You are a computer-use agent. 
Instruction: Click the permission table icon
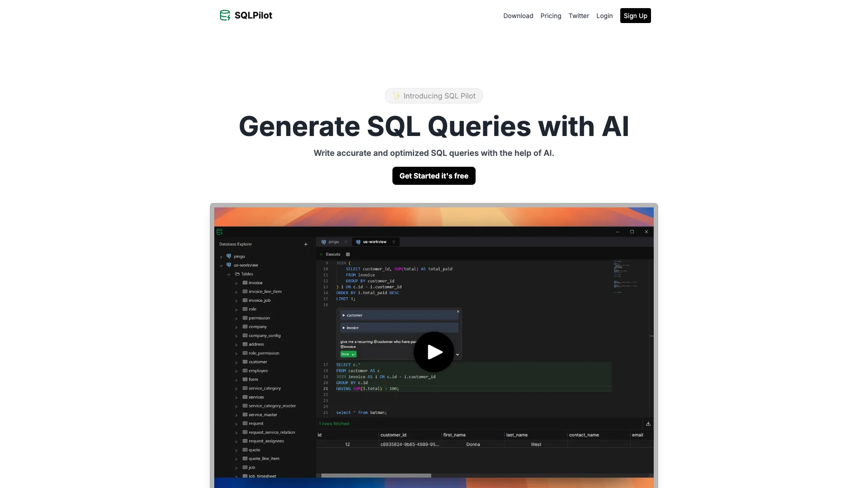click(245, 318)
